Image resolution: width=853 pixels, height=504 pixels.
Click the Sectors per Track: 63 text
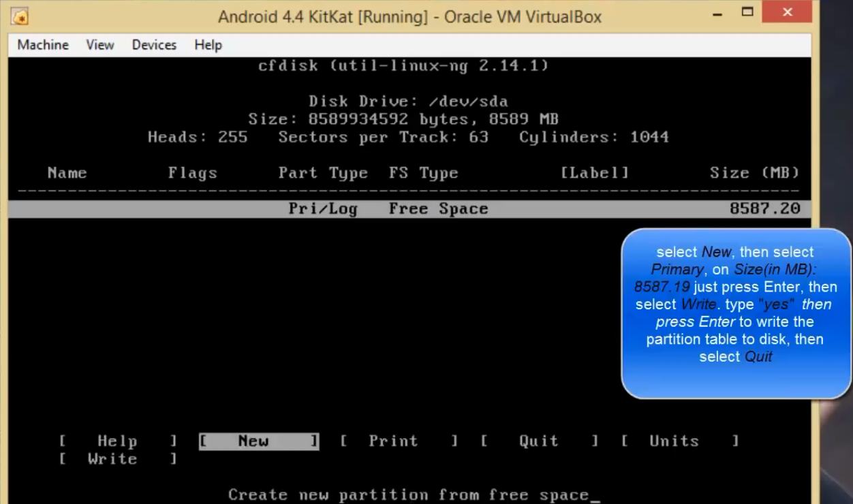(x=384, y=137)
